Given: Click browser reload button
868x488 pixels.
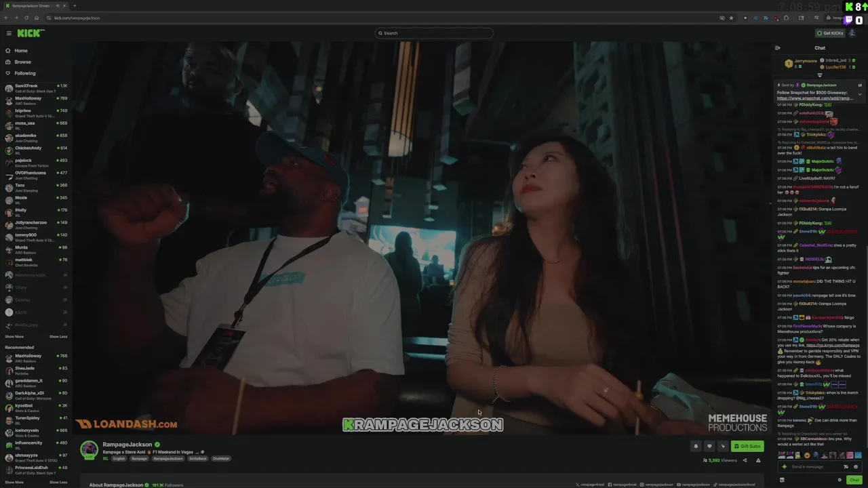Looking at the screenshot, I should [x=26, y=18].
